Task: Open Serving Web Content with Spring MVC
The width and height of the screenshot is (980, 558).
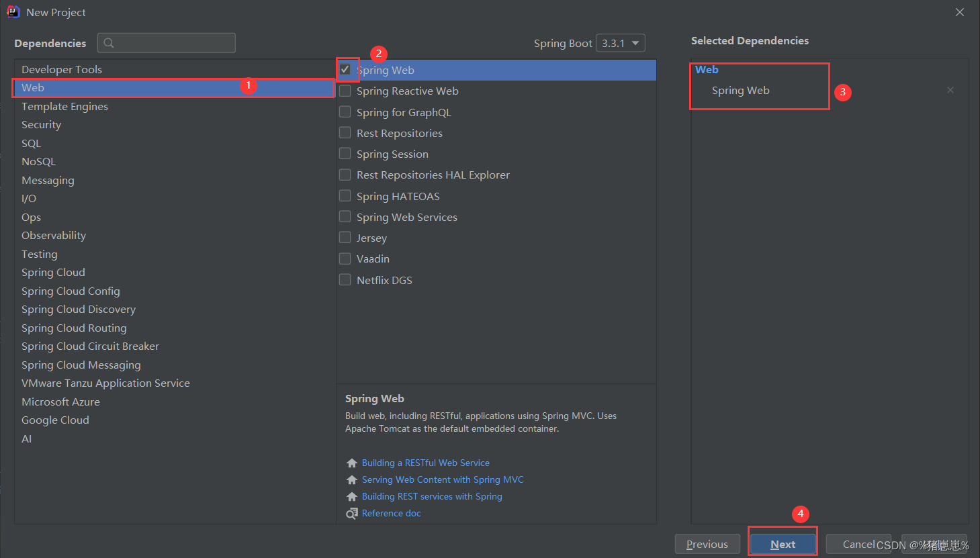Action: click(443, 480)
